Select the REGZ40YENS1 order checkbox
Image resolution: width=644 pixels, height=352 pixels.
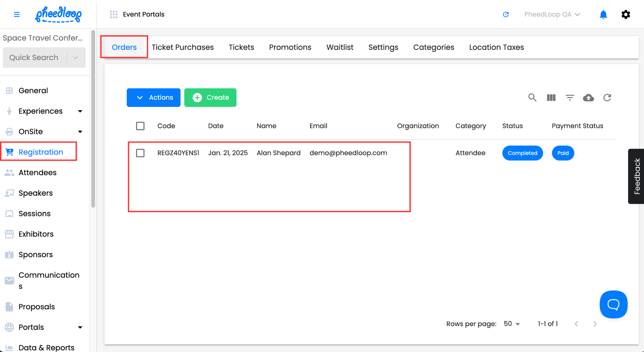pyautogui.click(x=140, y=153)
